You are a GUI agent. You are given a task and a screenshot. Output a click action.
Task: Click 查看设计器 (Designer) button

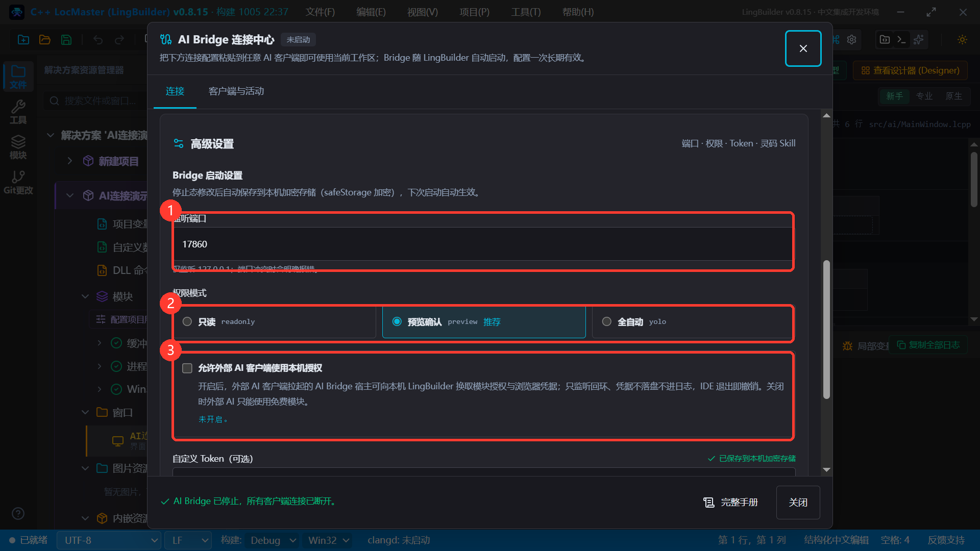tap(911, 70)
